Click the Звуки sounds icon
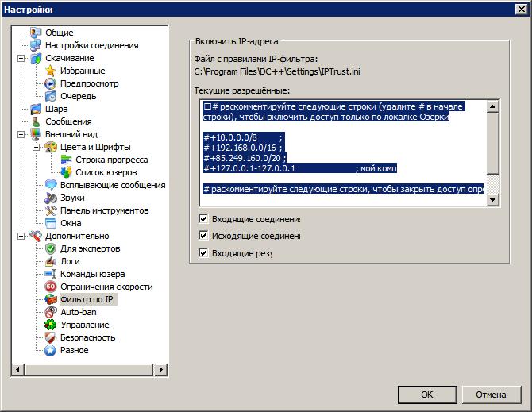 [51, 198]
